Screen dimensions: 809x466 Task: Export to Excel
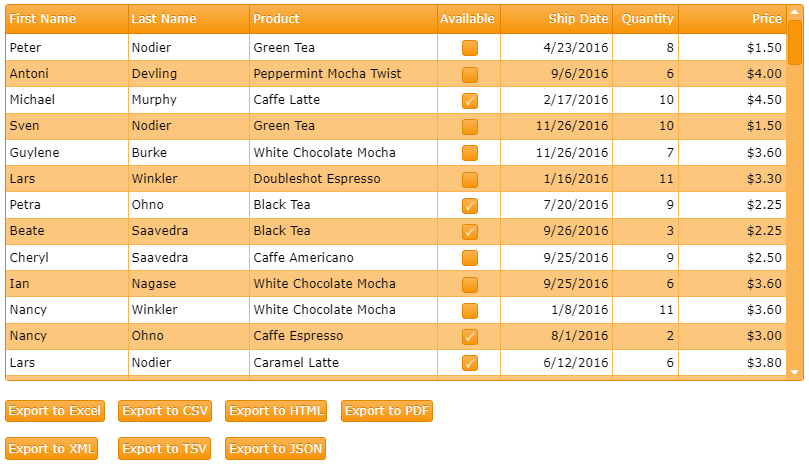[x=55, y=411]
